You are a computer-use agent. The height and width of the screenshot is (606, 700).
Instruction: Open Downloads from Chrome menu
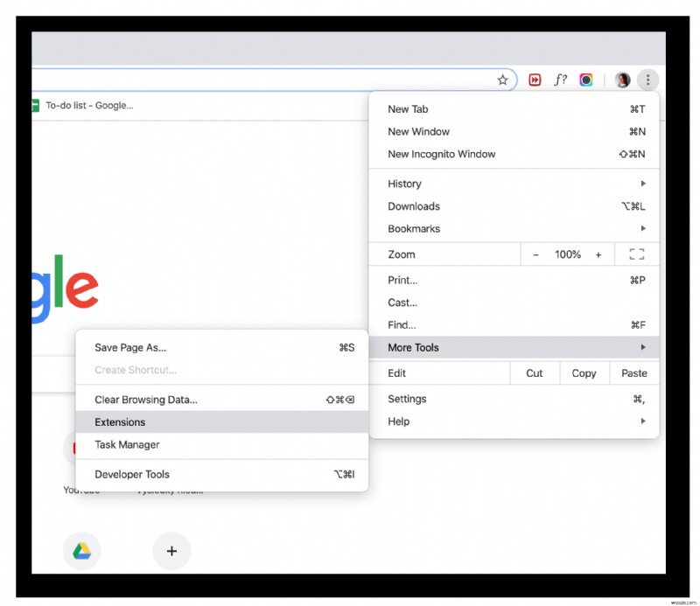point(514,206)
